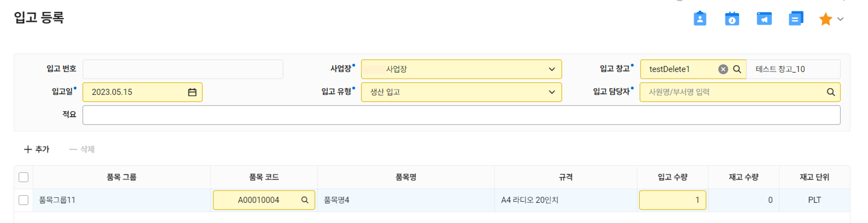Image resolution: width=868 pixels, height=223 pixels.
Task: Click the blue notes document icon
Action: 796,19
